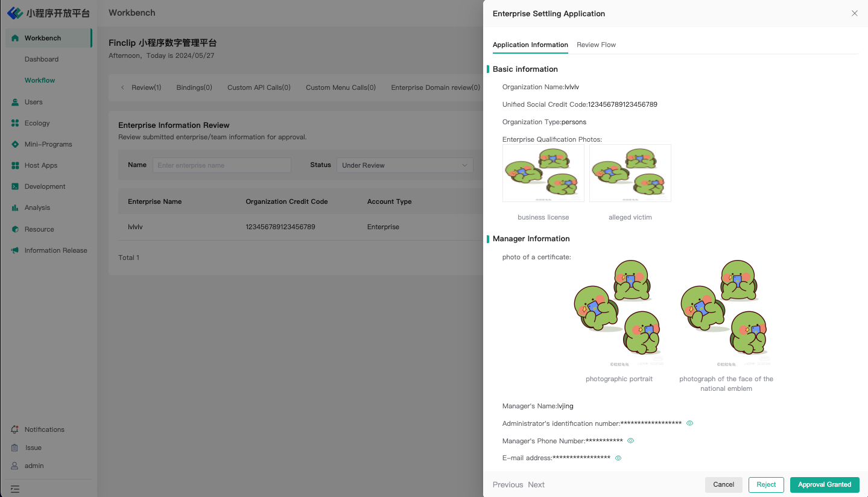This screenshot has height=497, width=868.
Task: Collapse the sidebar with the menu-fold icon
Action: (x=15, y=489)
